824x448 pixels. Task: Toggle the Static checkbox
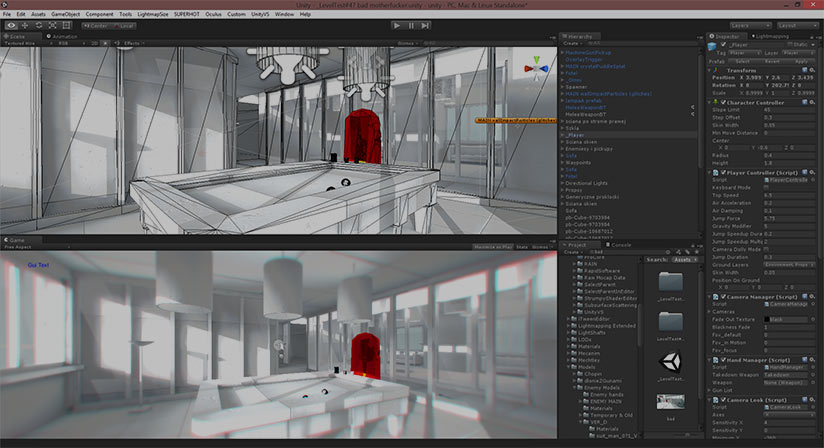point(789,45)
